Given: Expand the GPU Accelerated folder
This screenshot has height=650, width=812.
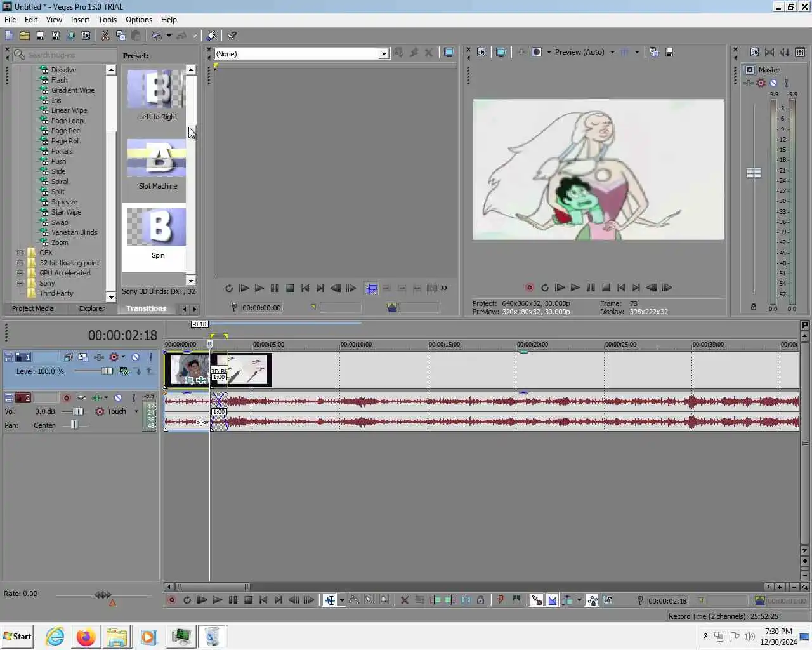Looking at the screenshot, I should [20, 273].
